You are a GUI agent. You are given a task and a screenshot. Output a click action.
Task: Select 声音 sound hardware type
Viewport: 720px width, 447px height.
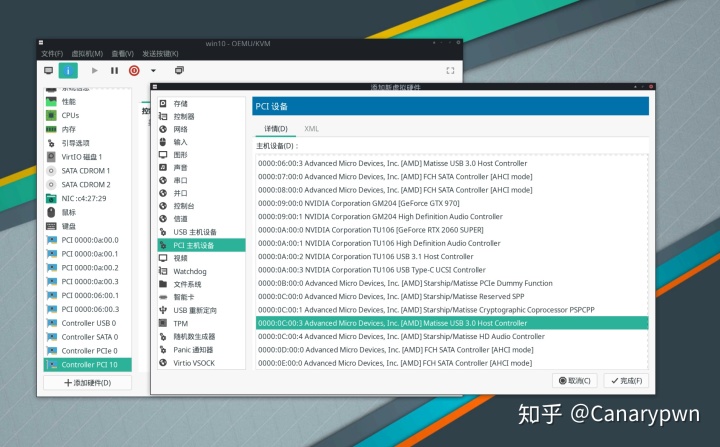[x=201, y=168]
